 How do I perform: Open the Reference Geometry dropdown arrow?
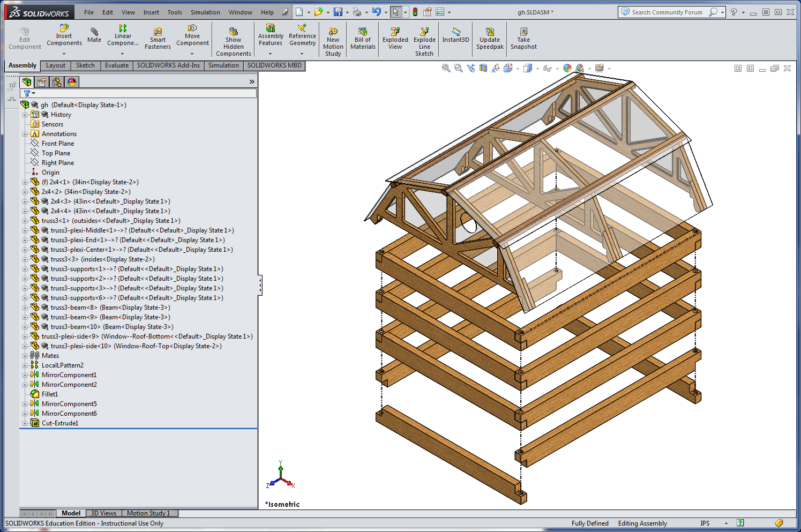(x=302, y=54)
